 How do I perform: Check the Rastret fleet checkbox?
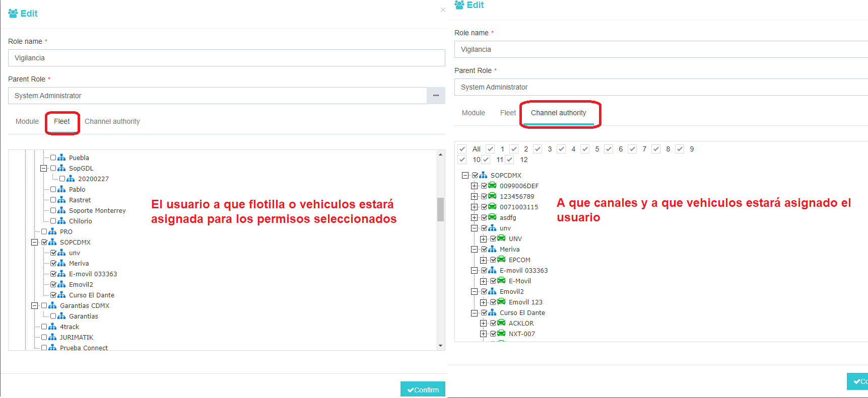pos(53,200)
